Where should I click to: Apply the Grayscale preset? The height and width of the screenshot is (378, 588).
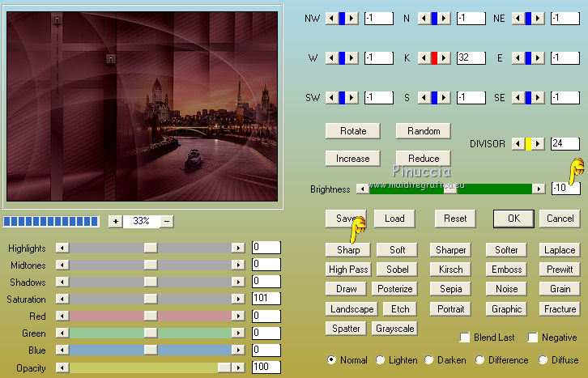[395, 329]
